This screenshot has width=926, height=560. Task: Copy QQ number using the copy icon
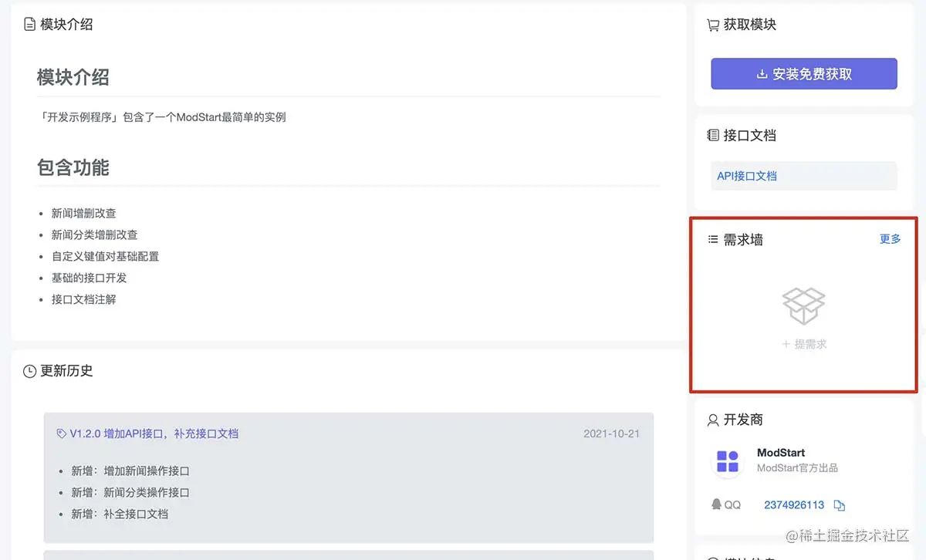click(x=840, y=505)
